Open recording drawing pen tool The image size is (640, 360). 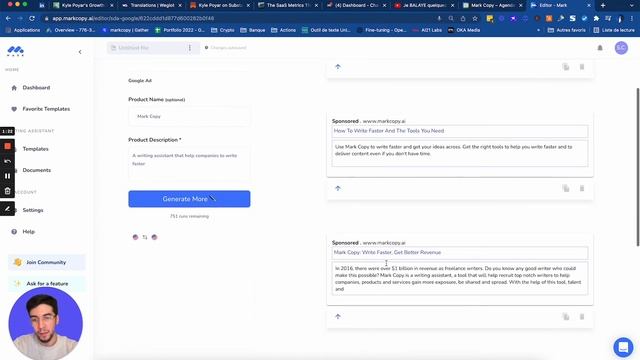coord(7,209)
